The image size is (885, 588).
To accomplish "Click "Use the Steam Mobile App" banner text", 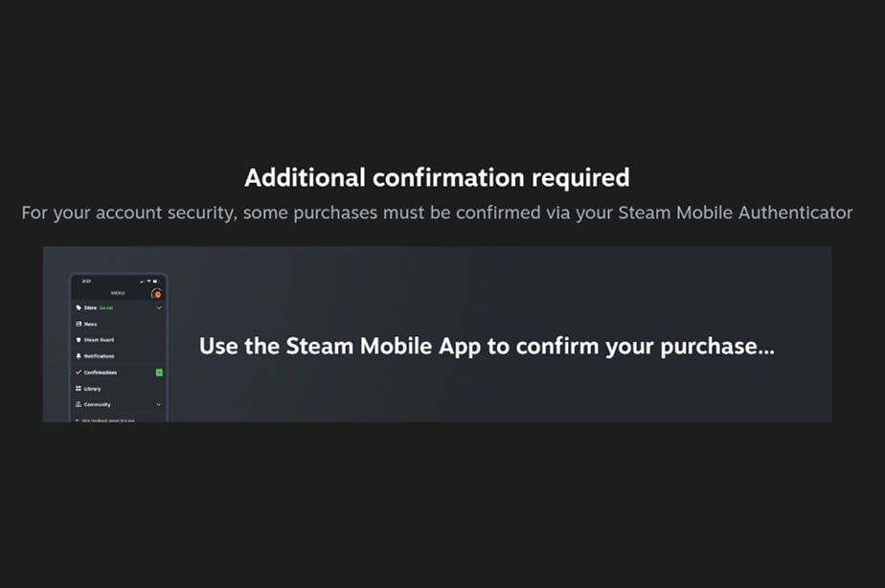I will [x=487, y=347].
